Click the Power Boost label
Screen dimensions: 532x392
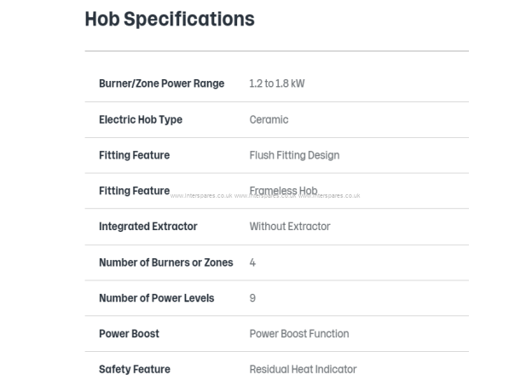coord(129,333)
